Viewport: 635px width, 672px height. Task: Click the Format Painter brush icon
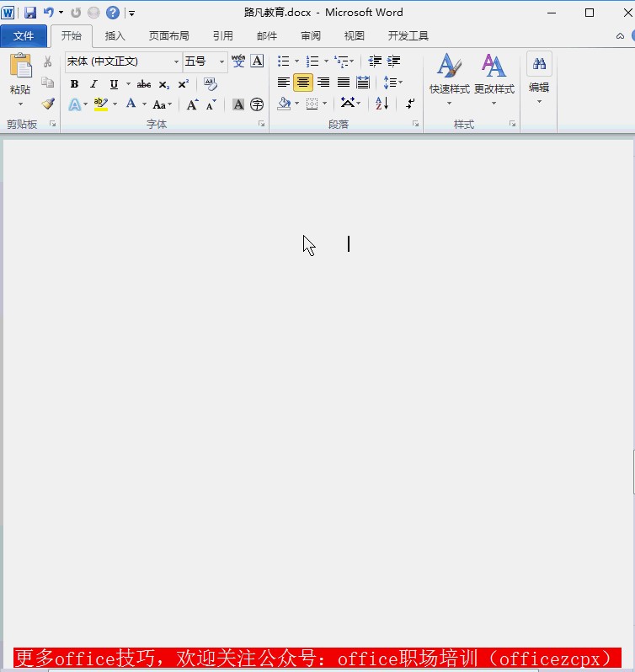(48, 104)
